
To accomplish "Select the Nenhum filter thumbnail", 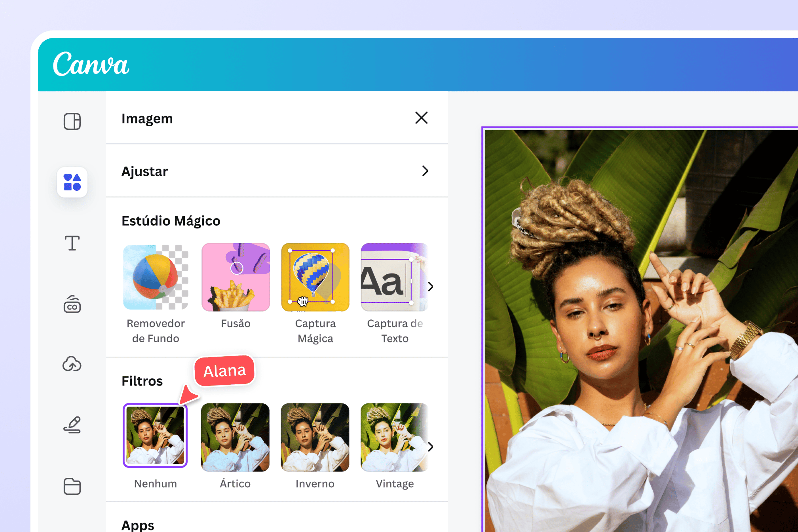I will click(155, 435).
